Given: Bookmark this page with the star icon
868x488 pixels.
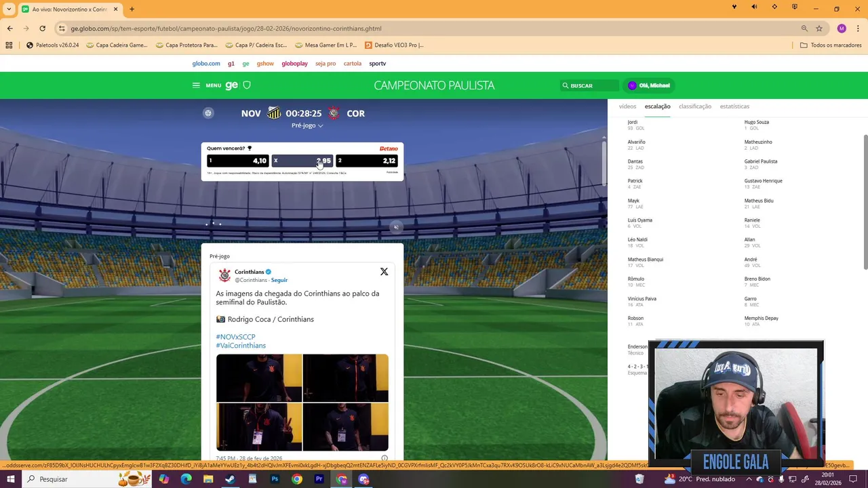Looking at the screenshot, I should pyautogui.click(x=819, y=28).
